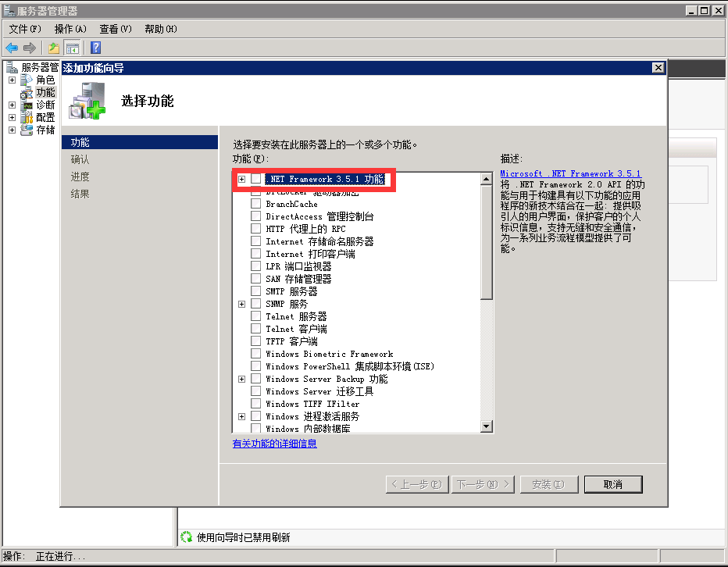Open the 查看(V) menu
This screenshot has height=567, width=728.
point(116,29)
